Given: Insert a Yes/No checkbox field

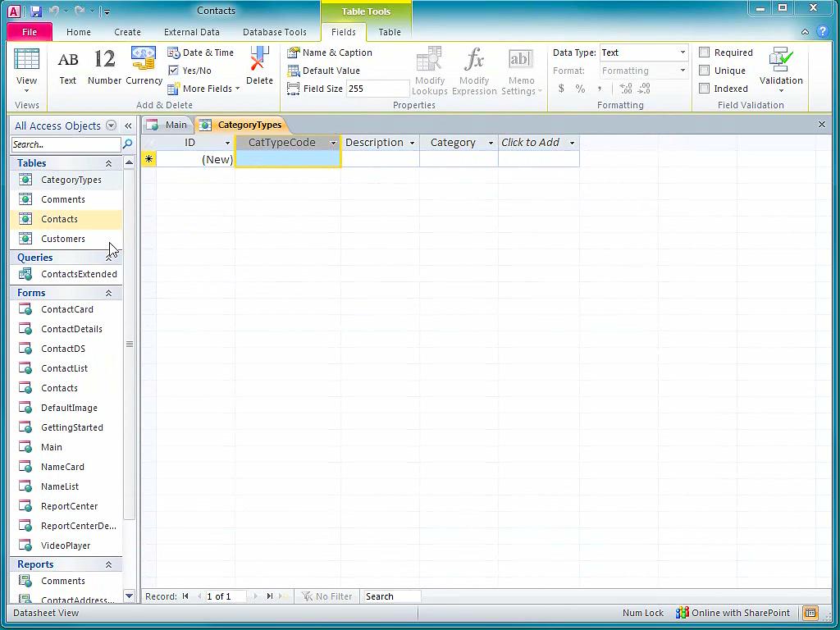Looking at the screenshot, I should click(189, 71).
